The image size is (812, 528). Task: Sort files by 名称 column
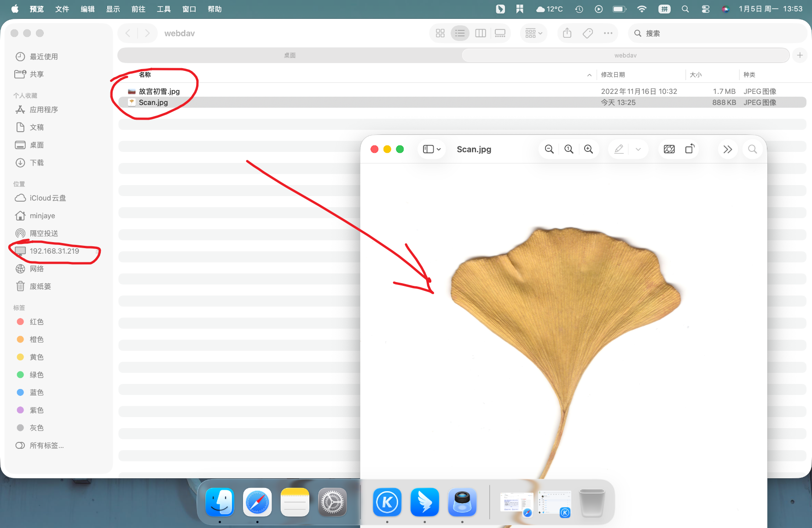tap(145, 75)
